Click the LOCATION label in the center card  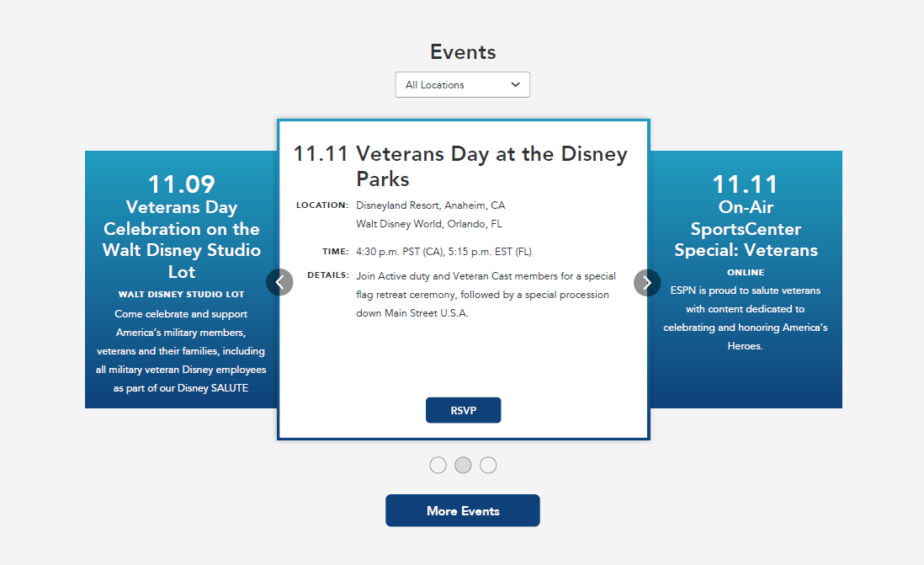(322, 205)
